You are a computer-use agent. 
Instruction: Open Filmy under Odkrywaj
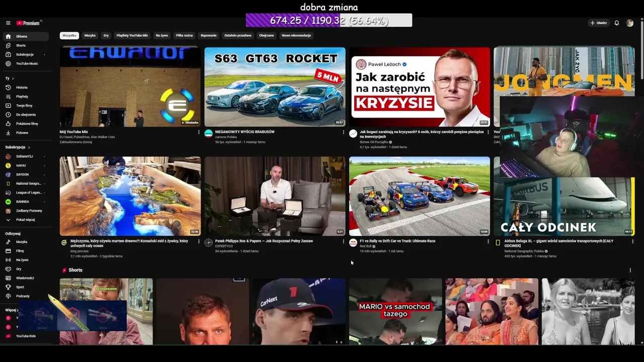25,251
